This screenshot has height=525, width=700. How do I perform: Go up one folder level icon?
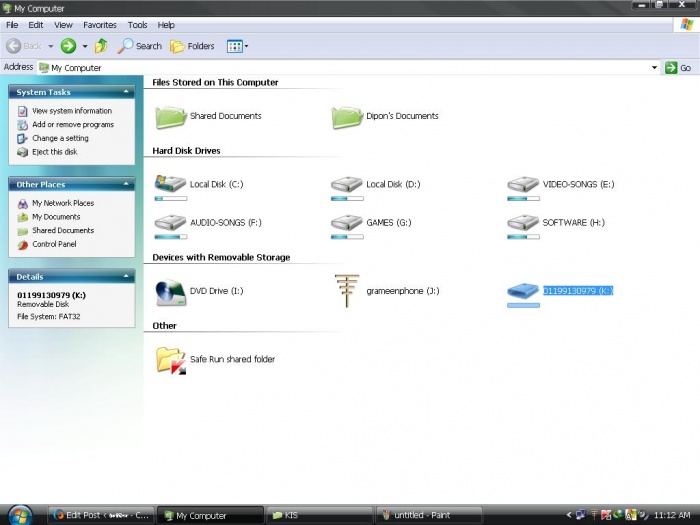pyautogui.click(x=101, y=46)
